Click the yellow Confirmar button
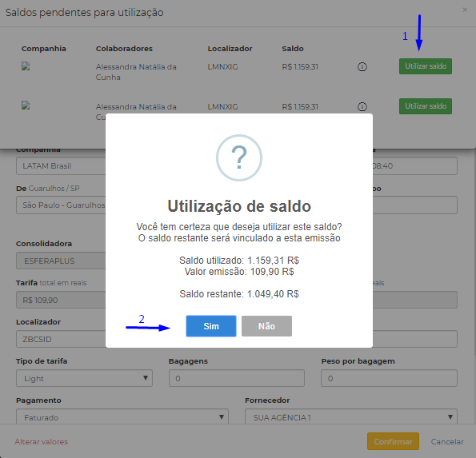The width and height of the screenshot is (476, 458). (393, 441)
